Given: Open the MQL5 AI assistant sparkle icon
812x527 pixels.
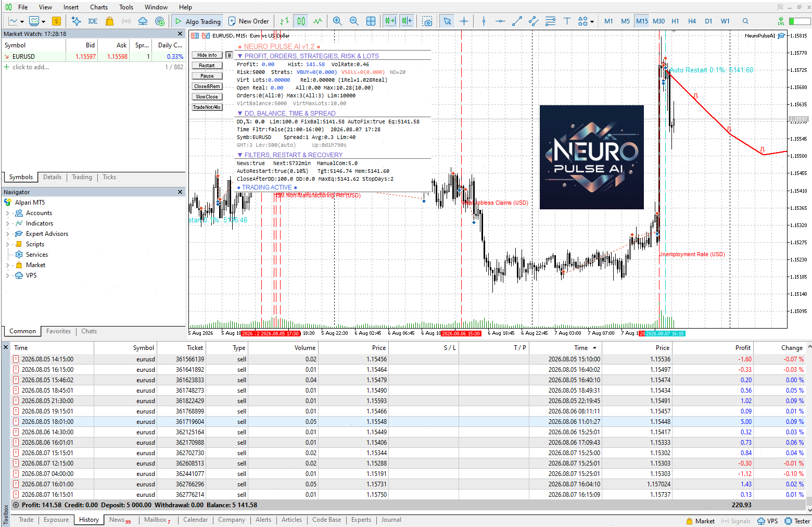Looking at the screenshot, I should click(77, 21).
